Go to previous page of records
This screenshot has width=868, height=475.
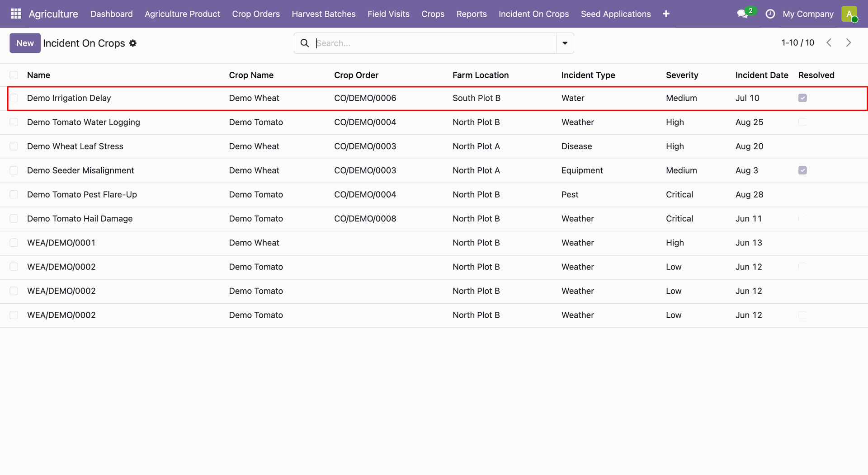click(x=829, y=42)
